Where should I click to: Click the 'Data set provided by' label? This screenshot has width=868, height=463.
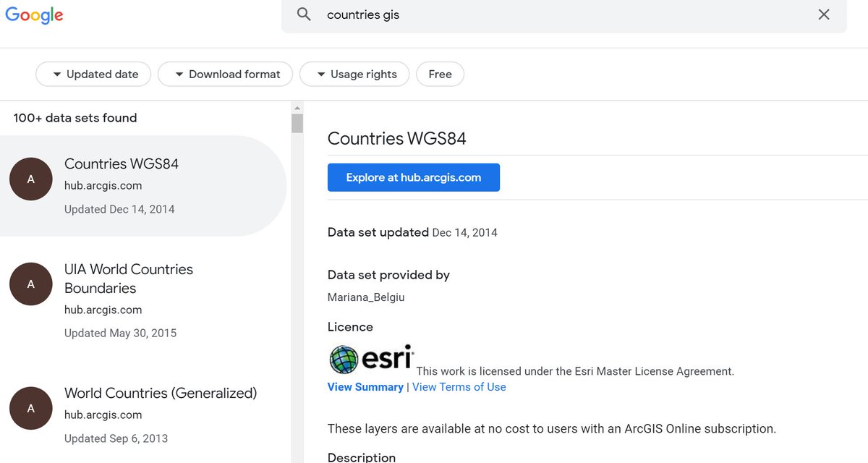[388, 275]
